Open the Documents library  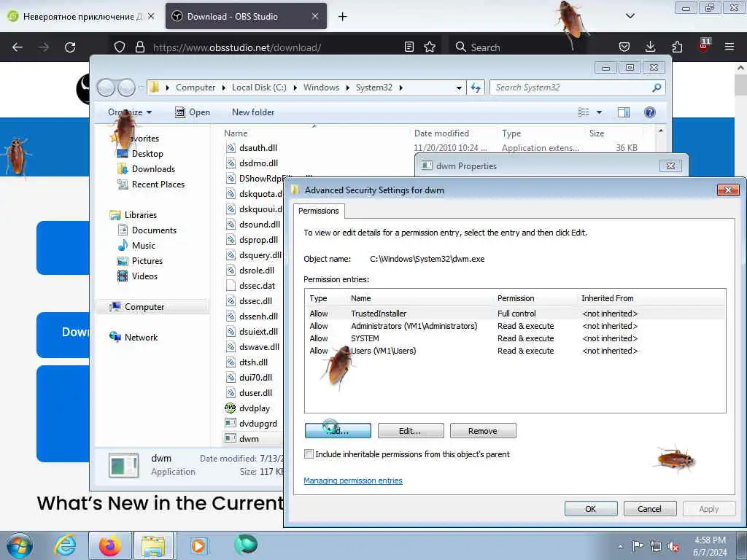coord(154,230)
